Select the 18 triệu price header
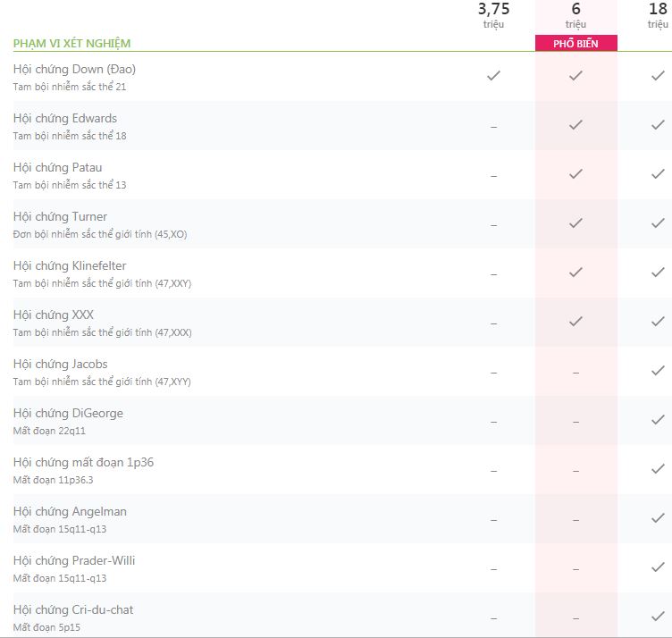 (658, 15)
